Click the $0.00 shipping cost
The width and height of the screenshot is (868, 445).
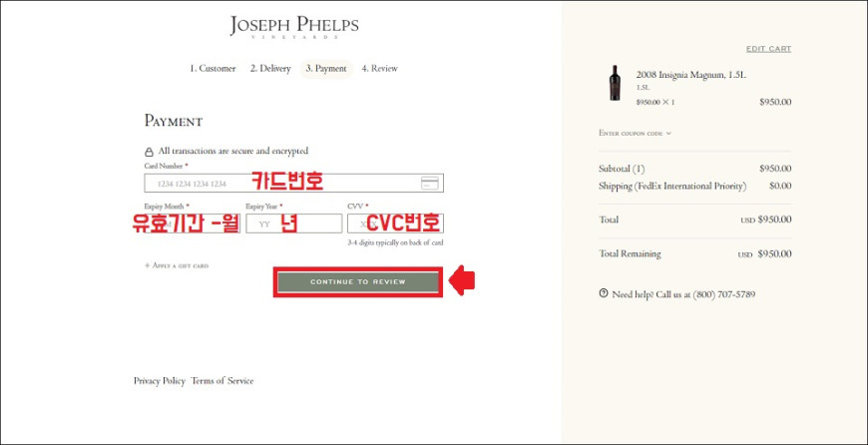click(780, 186)
